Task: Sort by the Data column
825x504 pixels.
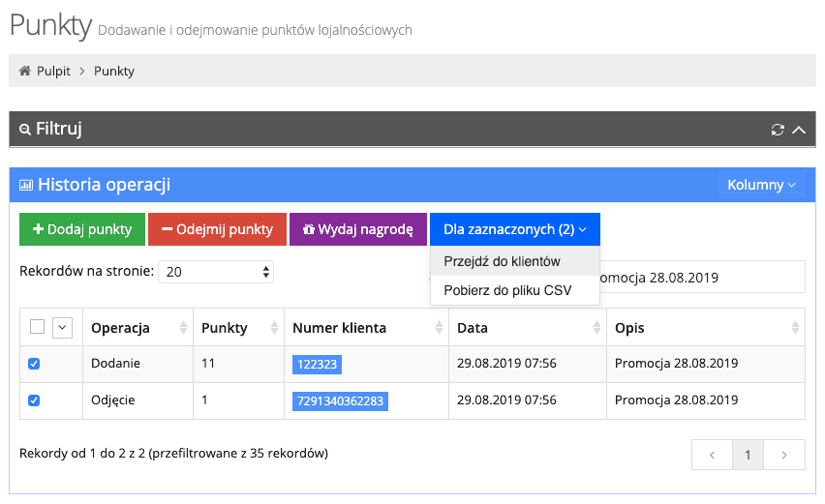Action: tap(528, 327)
